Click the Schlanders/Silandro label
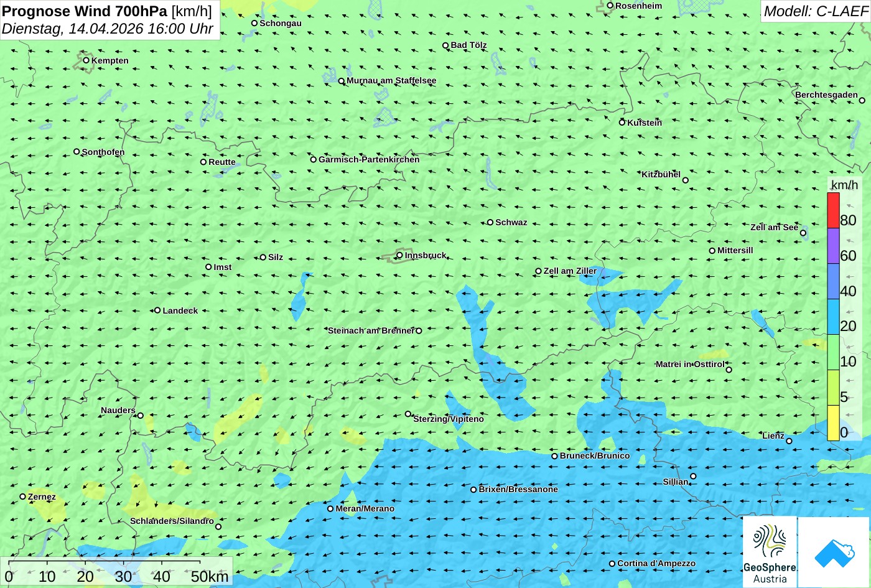Screen dimensions: 871x588 (172, 521)
